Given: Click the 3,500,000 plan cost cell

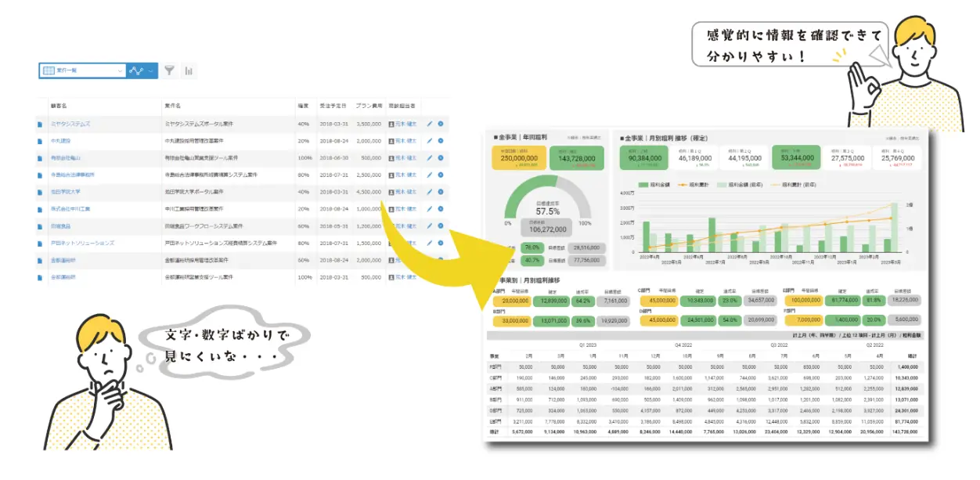Looking at the screenshot, I should point(368,125).
